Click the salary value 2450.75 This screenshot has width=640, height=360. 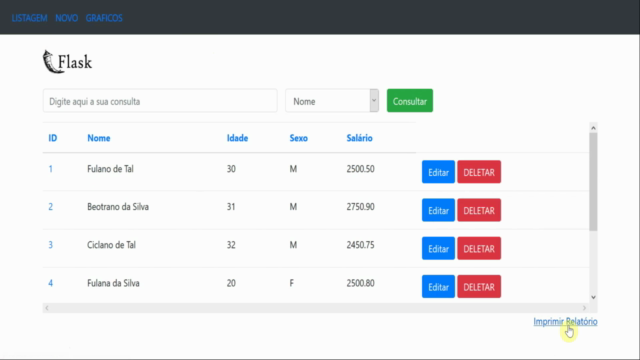click(x=360, y=245)
